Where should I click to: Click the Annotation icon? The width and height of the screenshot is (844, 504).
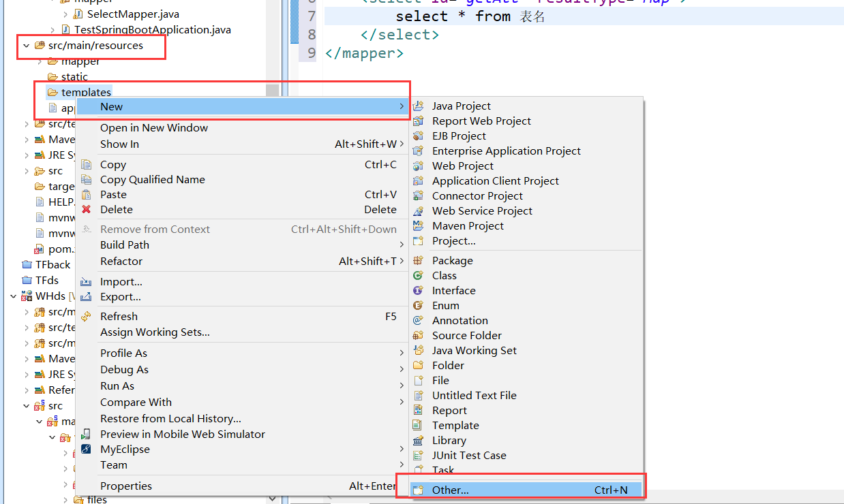419,320
